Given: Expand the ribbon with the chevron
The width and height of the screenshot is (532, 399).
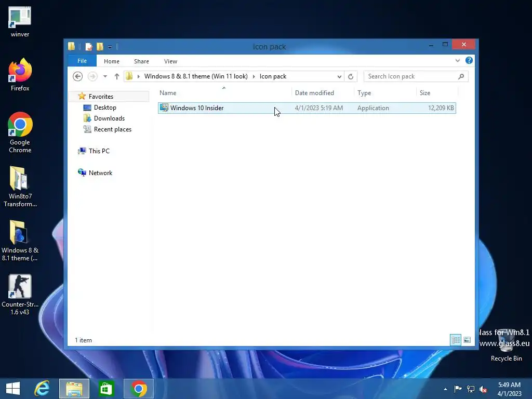Looking at the screenshot, I should tap(457, 61).
